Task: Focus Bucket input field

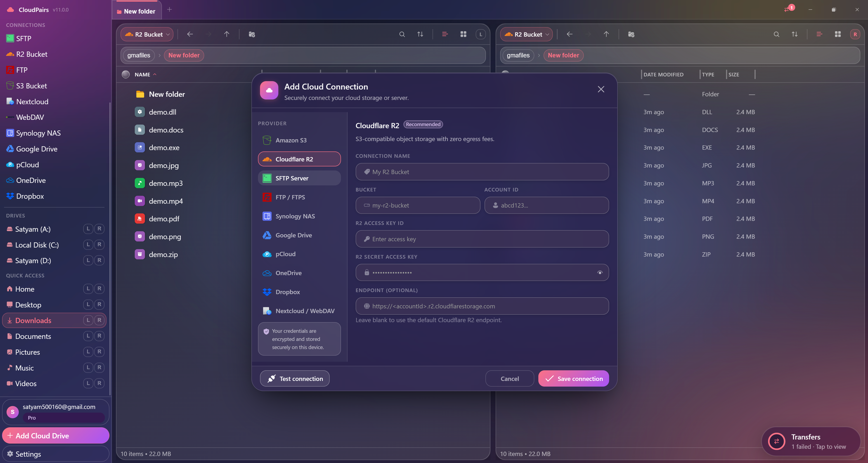Action: pyautogui.click(x=418, y=205)
